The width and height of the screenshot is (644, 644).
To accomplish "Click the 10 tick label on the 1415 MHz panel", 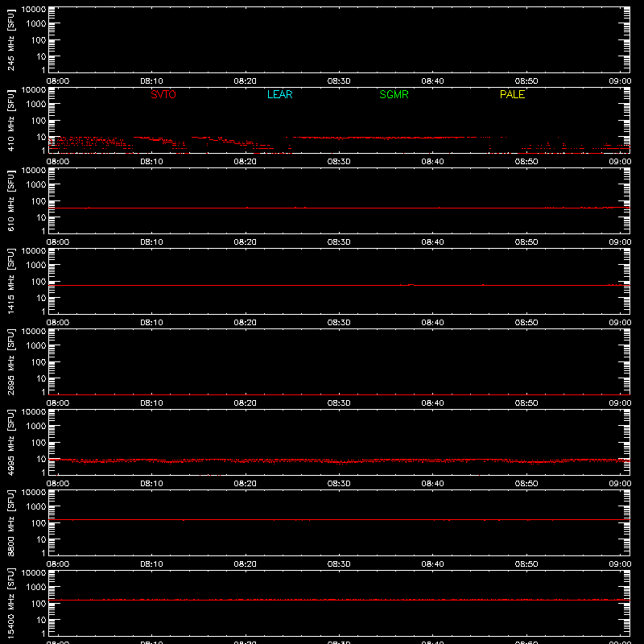I will click(41, 298).
